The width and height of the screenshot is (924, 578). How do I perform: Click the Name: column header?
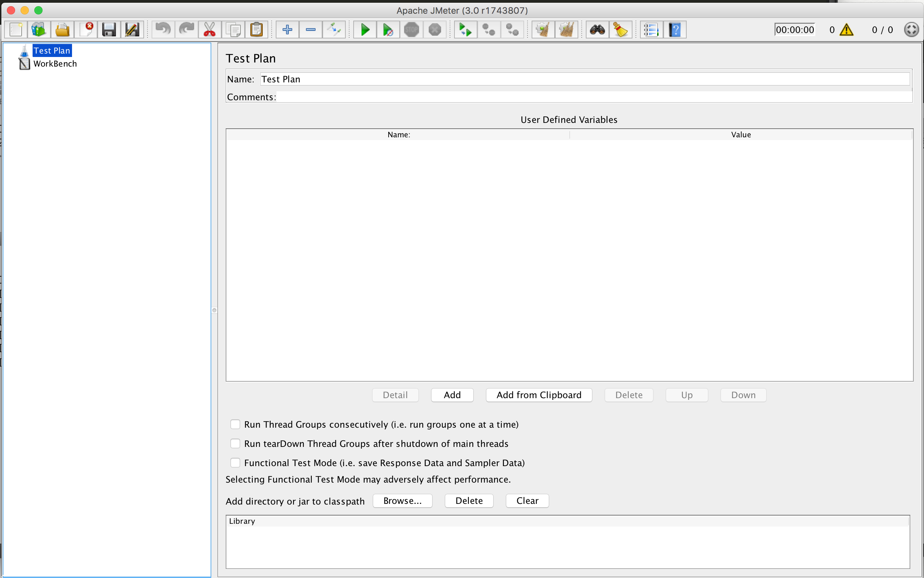click(x=398, y=135)
